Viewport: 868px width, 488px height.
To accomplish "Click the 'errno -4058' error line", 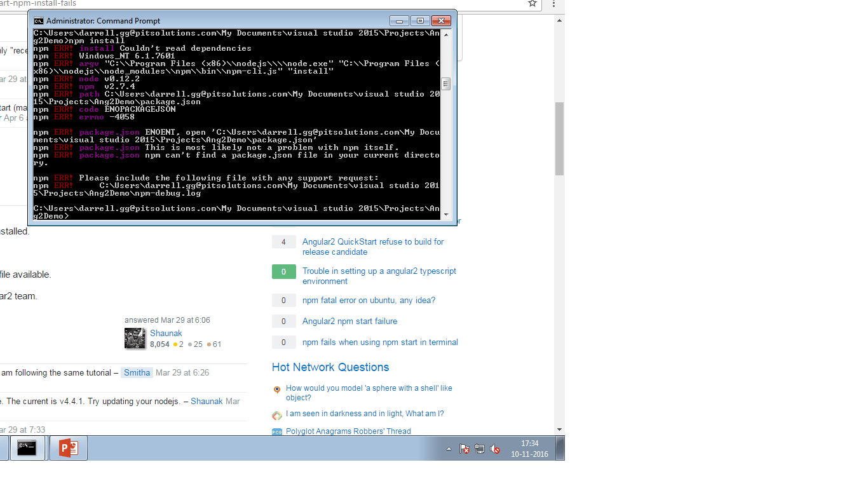I will point(84,117).
